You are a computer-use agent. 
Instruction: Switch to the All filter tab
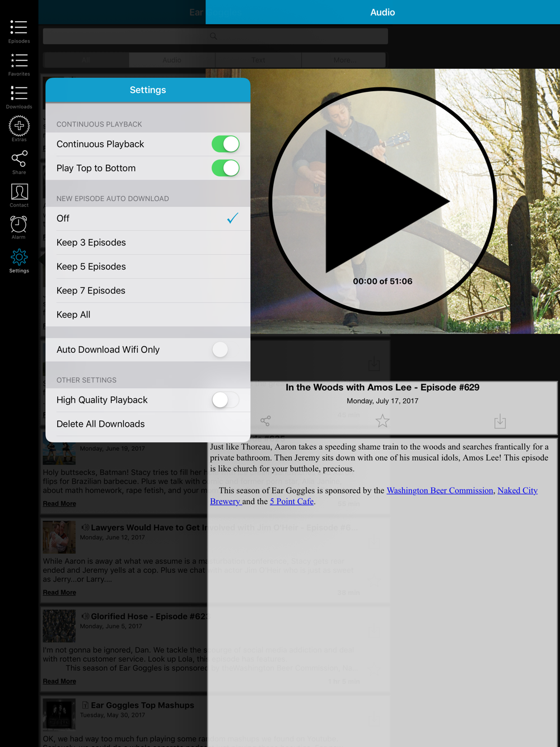point(86,60)
